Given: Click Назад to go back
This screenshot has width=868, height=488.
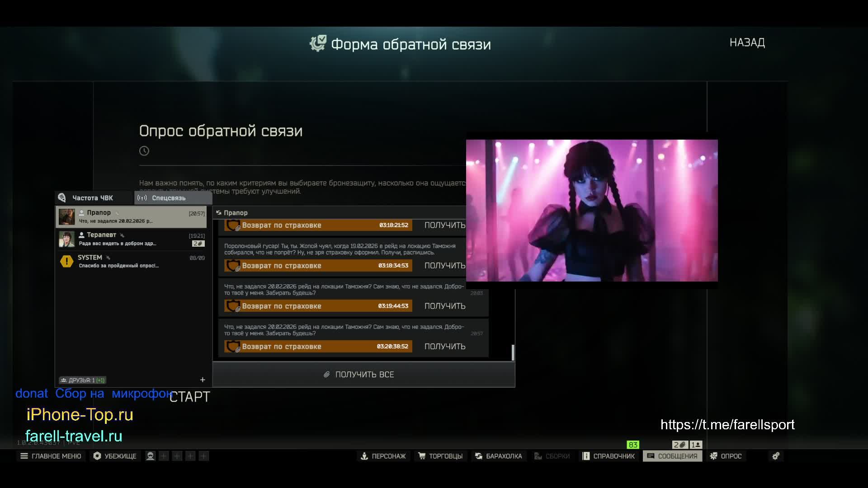Looking at the screenshot, I should [747, 42].
